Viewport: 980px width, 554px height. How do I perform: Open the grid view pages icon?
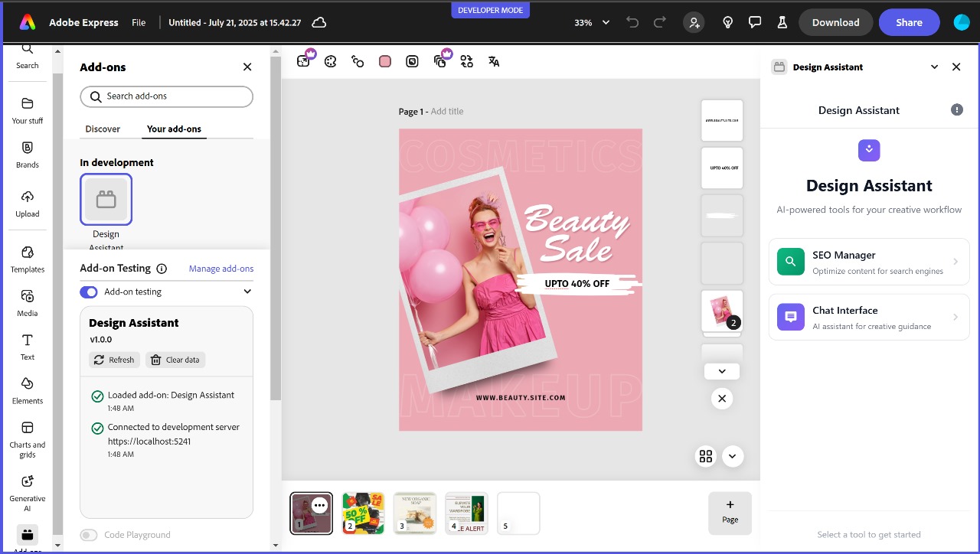[706, 456]
